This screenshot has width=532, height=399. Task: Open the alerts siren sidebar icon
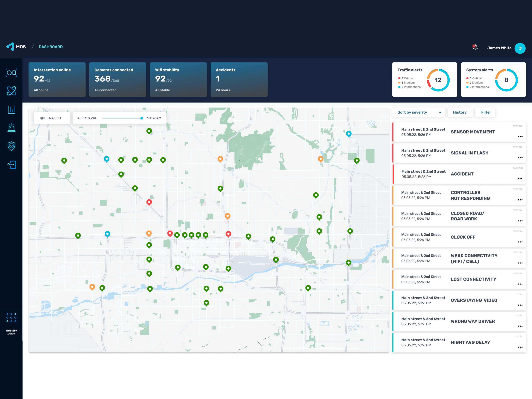11,128
